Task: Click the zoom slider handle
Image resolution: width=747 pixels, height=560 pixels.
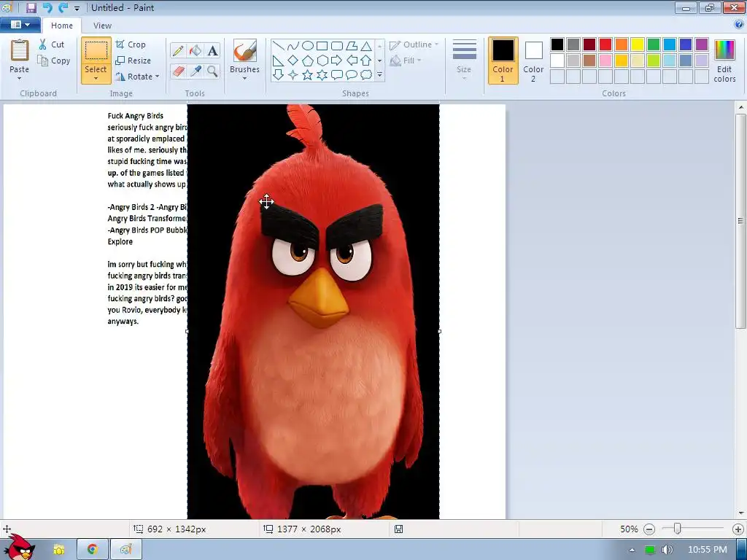Action: coord(677,529)
